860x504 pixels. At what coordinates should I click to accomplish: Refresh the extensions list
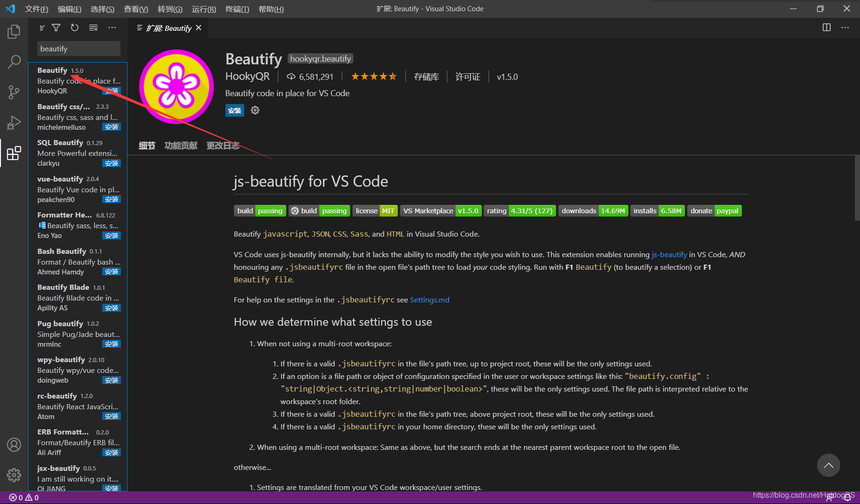coord(75,28)
